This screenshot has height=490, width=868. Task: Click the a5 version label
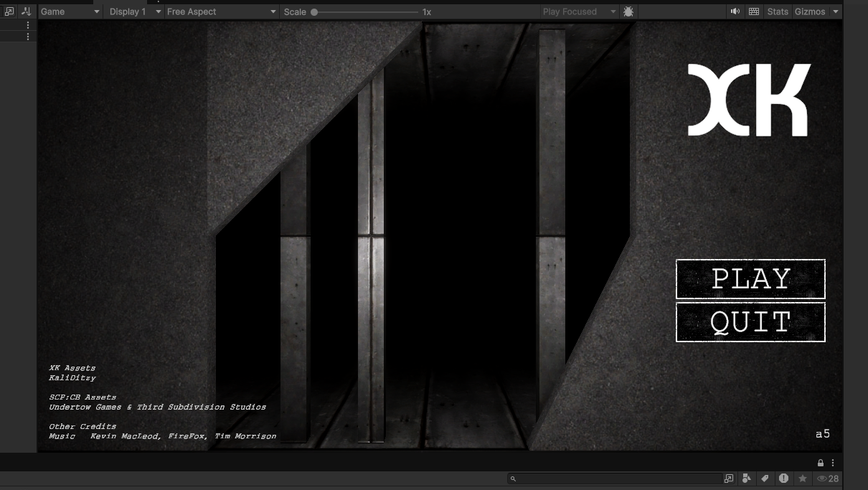823,433
